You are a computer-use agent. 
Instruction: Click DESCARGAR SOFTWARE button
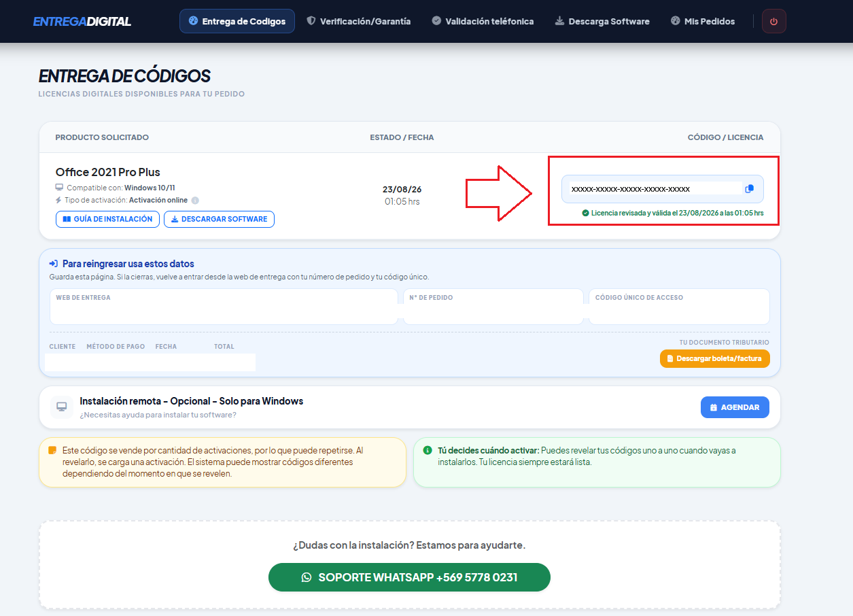[219, 219]
